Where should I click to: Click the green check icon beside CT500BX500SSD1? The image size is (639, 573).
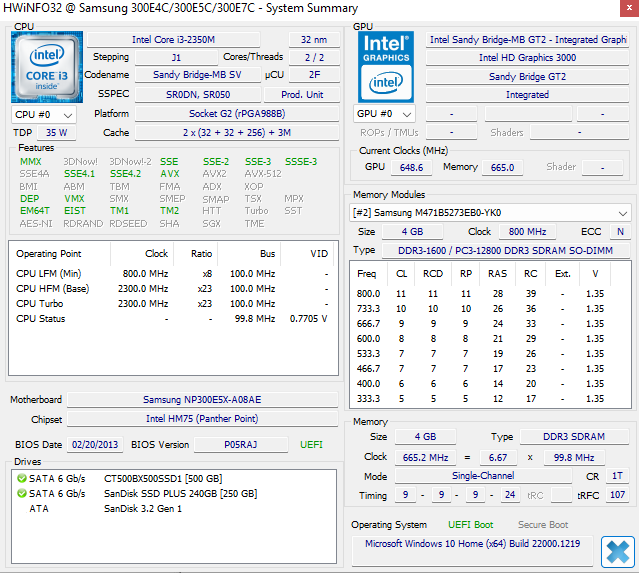coord(22,478)
